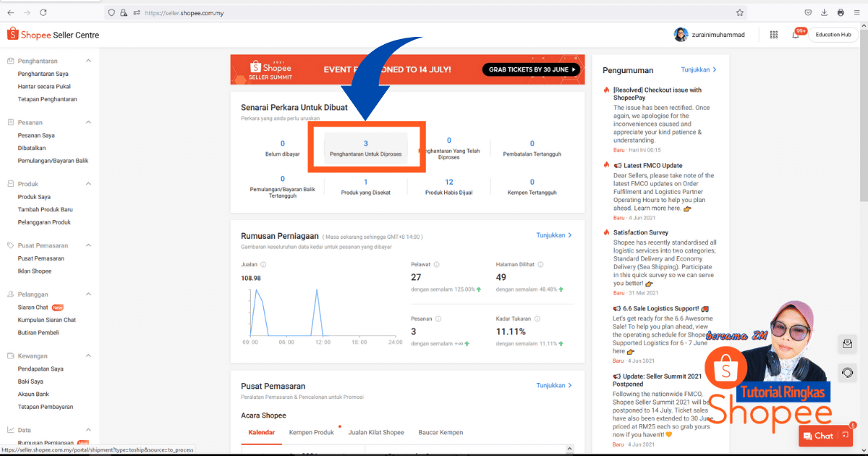868x456 pixels.
Task: Click Tunjukkan link in Pengumuman panel
Action: pos(698,70)
